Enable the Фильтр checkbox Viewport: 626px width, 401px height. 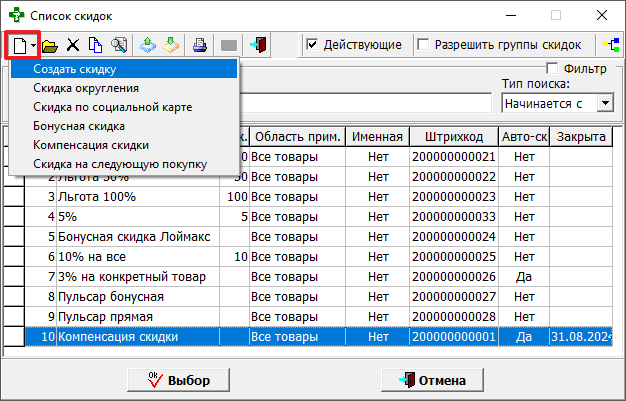[552, 68]
